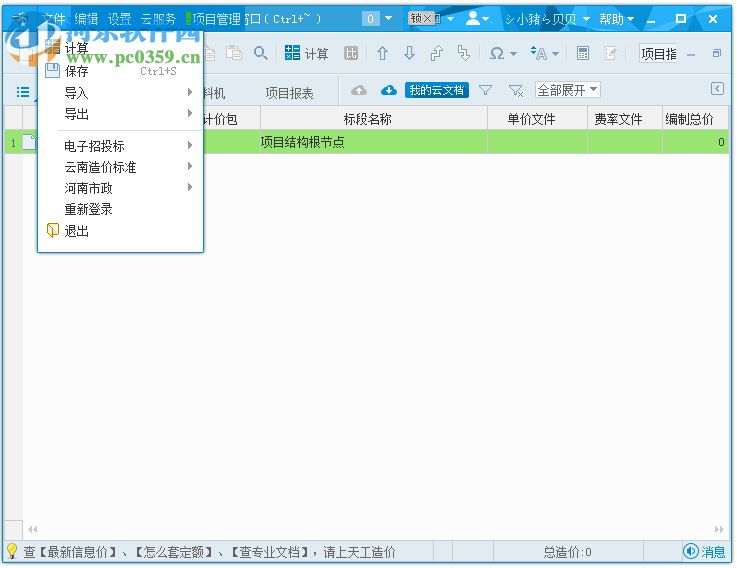The height and width of the screenshot is (568, 737).
Task: Open the 全部展开 dropdown
Action: click(x=567, y=89)
